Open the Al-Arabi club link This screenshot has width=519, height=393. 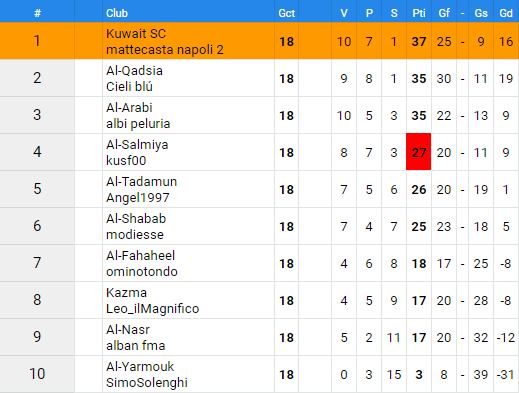[129, 108]
